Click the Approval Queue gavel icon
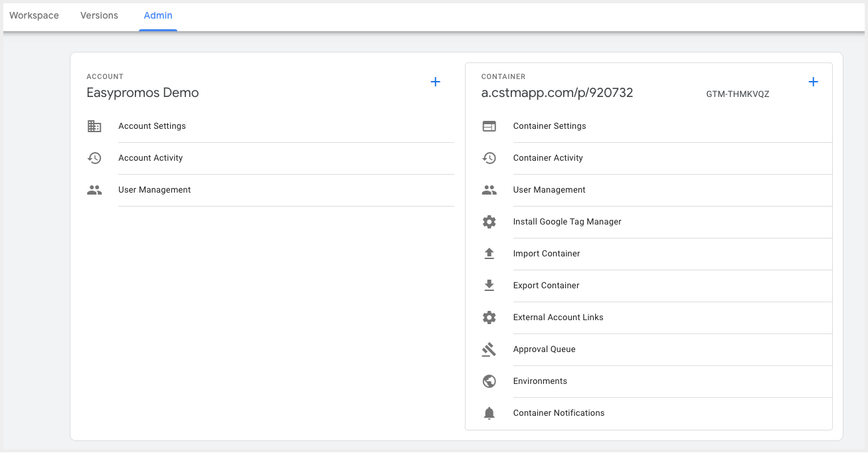Viewport: 868px width, 453px height. [489, 349]
